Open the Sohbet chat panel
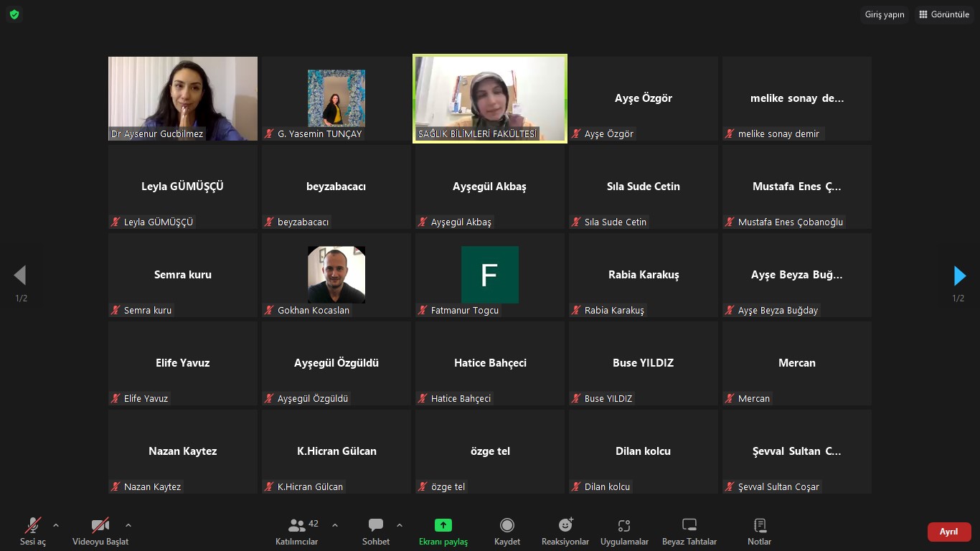Image resolution: width=980 pixels, height=551 pixels. point(375,531)
